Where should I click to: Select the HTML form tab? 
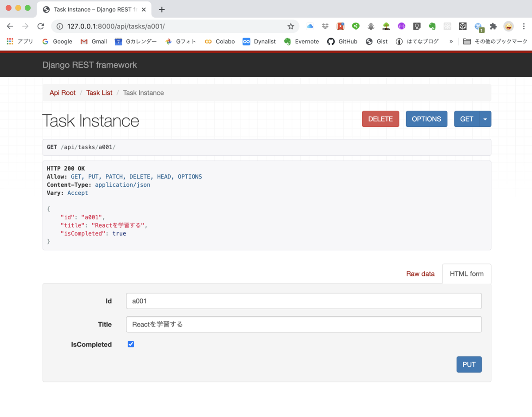(467, 274)
